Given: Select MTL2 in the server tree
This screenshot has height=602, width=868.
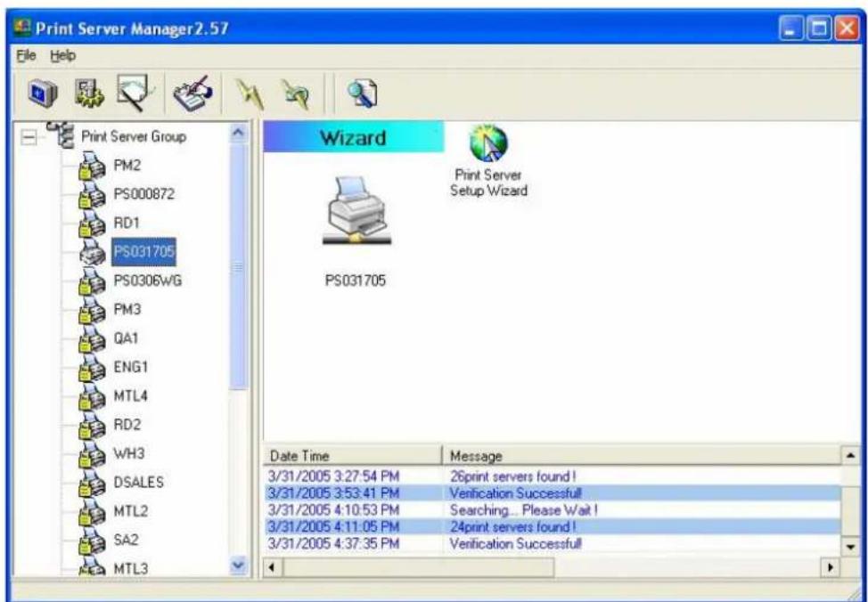Looking at the screenshot, I should click(131, 510).
